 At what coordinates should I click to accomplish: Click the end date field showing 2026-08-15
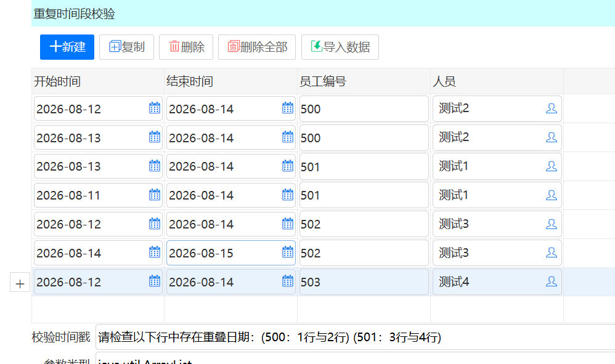(230, 253)
